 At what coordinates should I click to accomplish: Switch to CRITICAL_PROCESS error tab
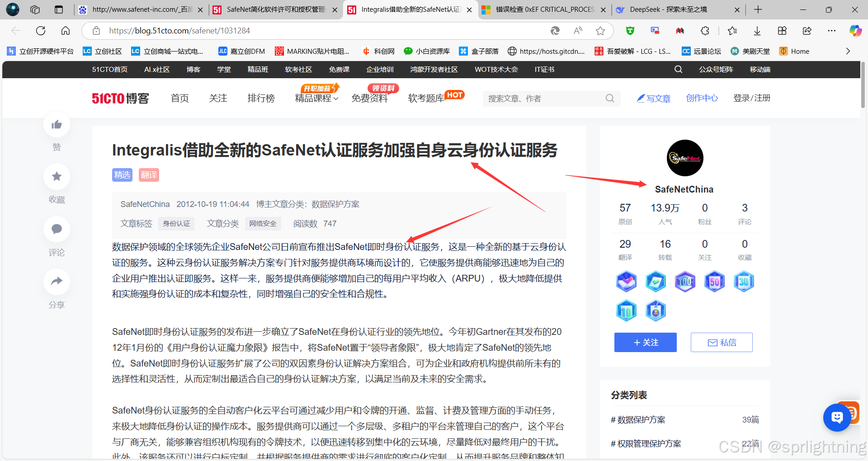coord(544,9)
